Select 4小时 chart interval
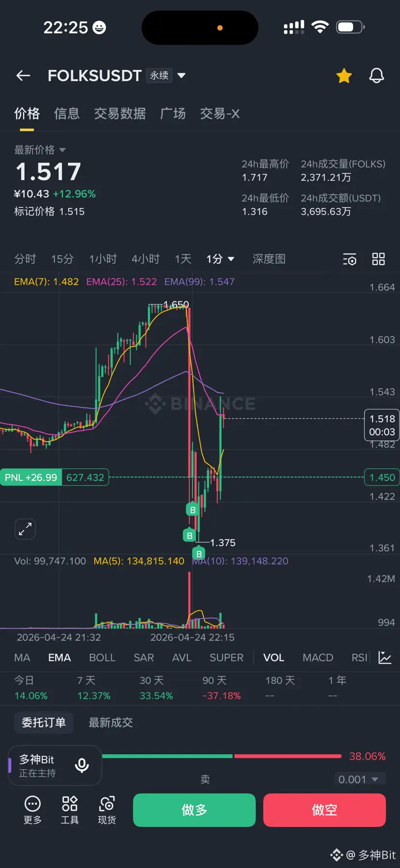 click(x=145, y=259)
